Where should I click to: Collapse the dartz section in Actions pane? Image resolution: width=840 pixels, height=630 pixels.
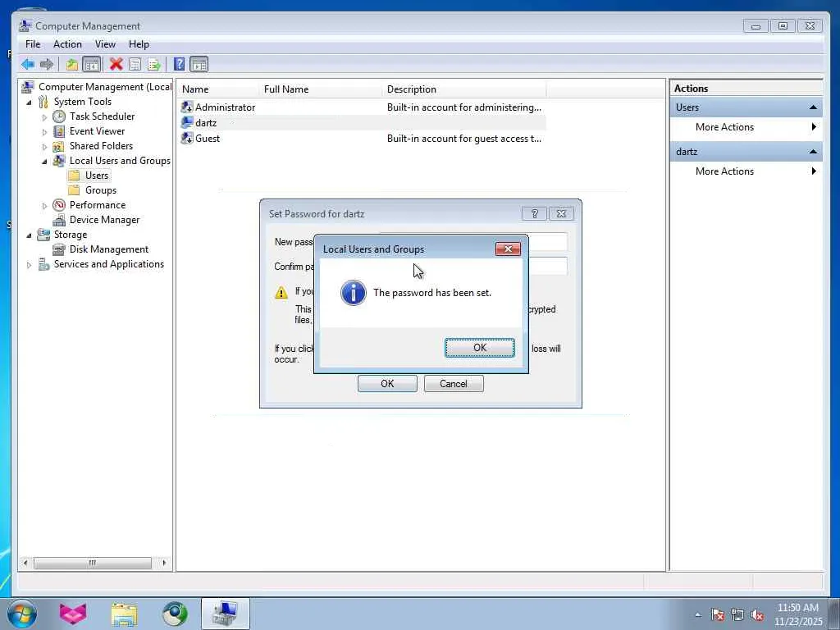coord(813,152)
